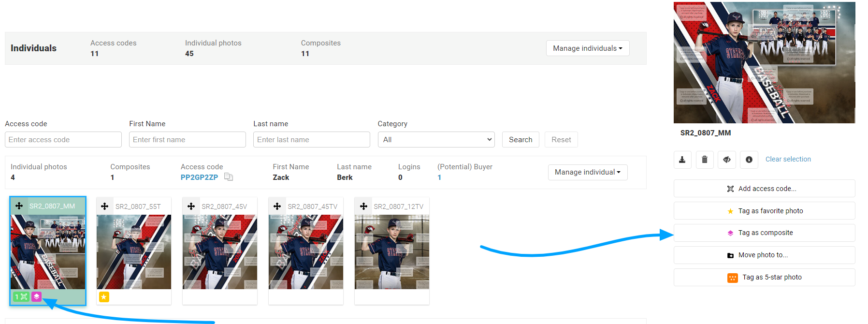
Task: Click pink layers icon in Tag as composite
Action: pos(730,233)
